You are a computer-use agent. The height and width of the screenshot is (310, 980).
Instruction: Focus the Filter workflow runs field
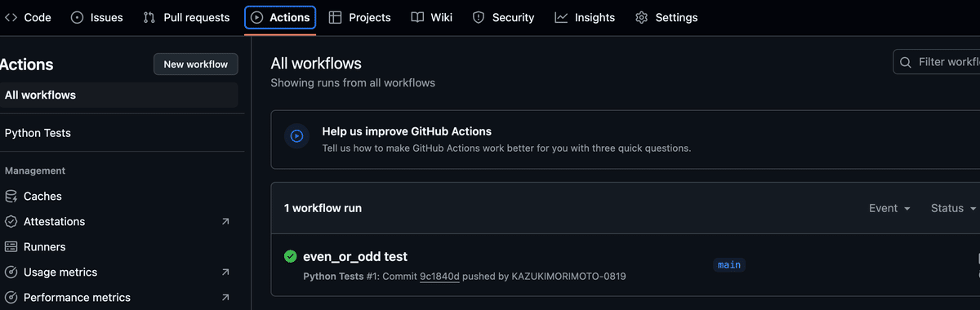click(x=937, y=62)
